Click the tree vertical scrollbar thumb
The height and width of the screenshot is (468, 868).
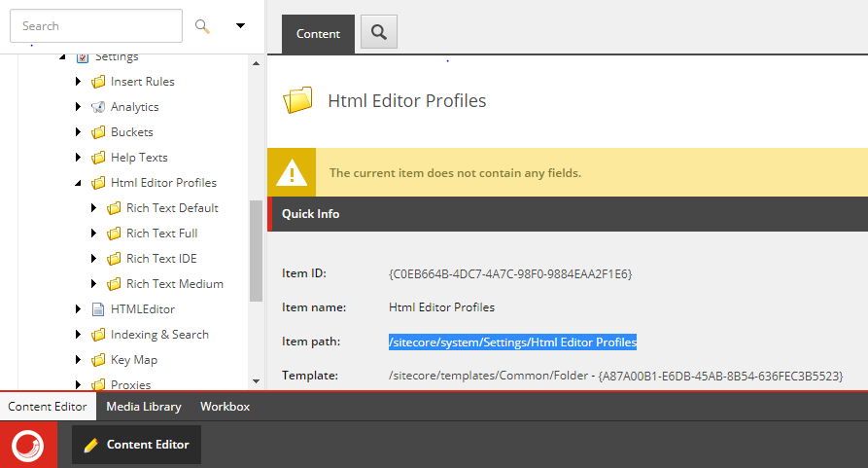point(256,251)
